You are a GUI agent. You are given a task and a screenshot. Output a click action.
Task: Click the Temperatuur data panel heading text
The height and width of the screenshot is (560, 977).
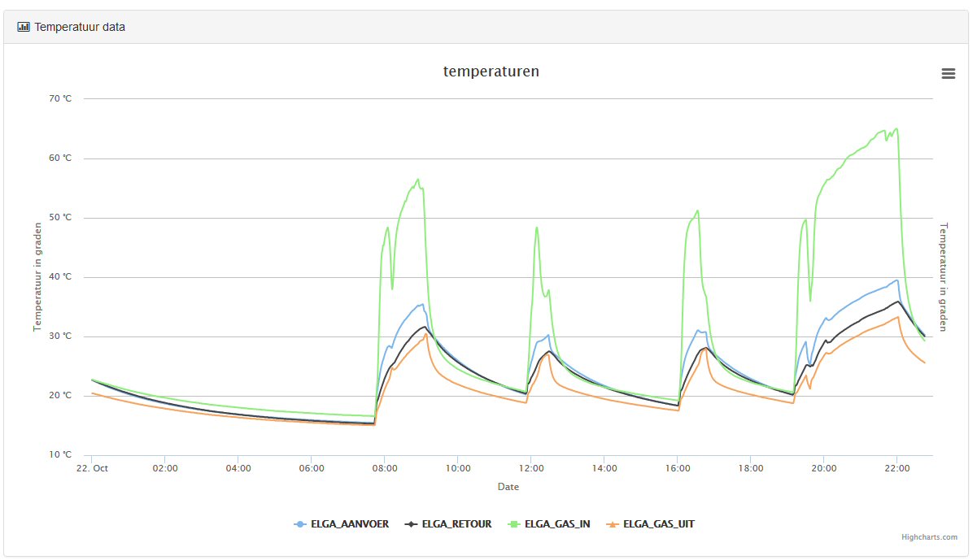pos(80,27)
